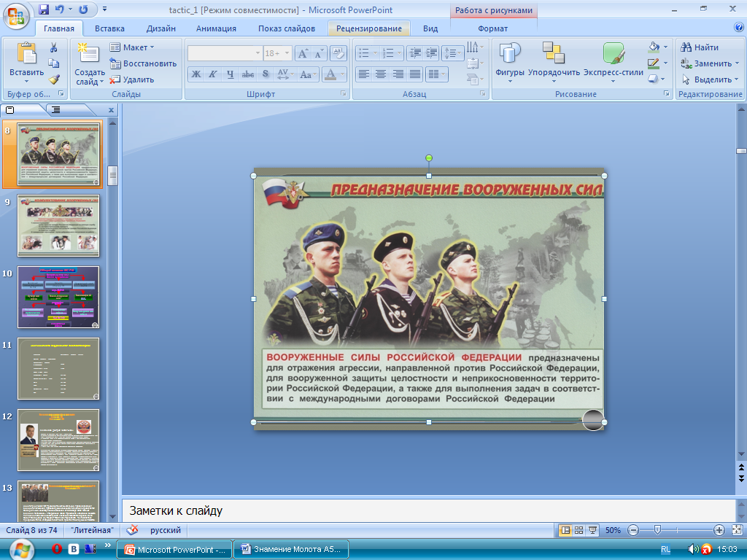The width and height of the screenshot is (747, 560).
Task: Click Удалить to delete the slide
Action: pyautogui.click(x=132, y=79)
